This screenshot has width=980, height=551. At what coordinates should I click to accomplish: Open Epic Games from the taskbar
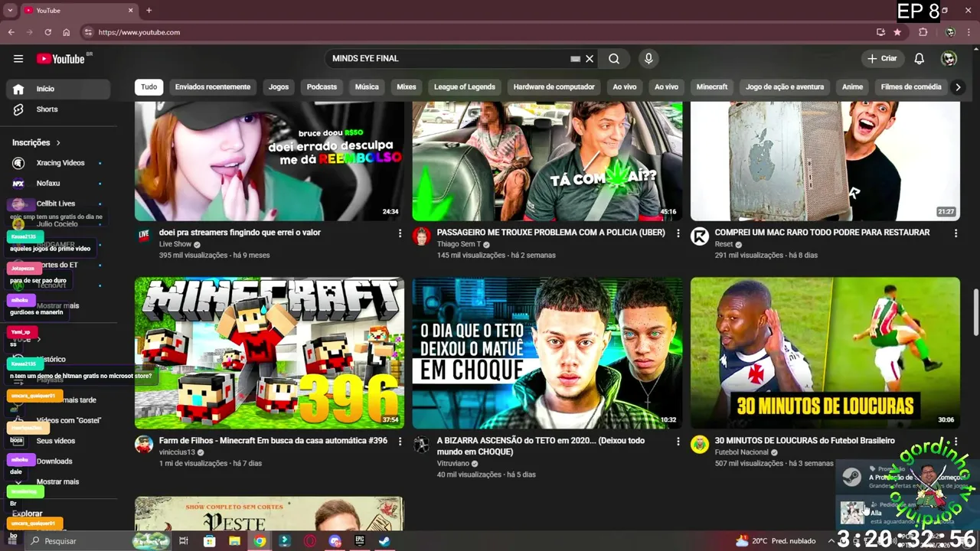[x=359, y=541]
